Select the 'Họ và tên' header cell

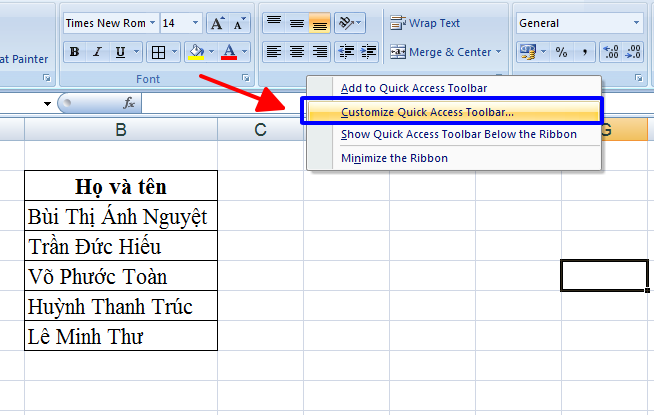(x=121, y=186)
